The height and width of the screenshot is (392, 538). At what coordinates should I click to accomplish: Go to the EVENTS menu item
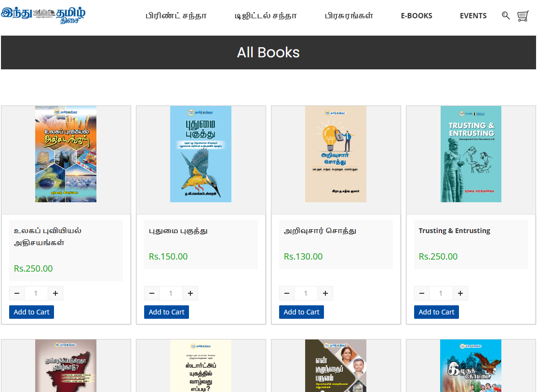tap(473, 16)
